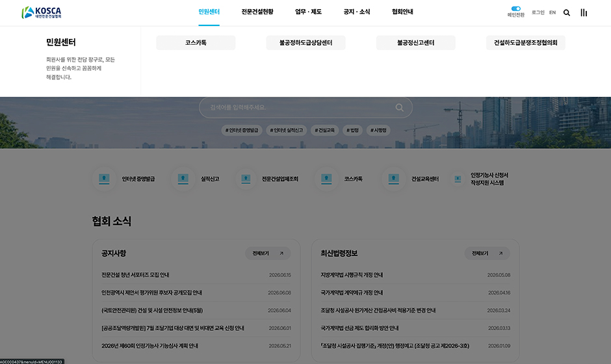Open 조달청 시설공사 집행기준 개정(안) 행정예고

point(395,346)
